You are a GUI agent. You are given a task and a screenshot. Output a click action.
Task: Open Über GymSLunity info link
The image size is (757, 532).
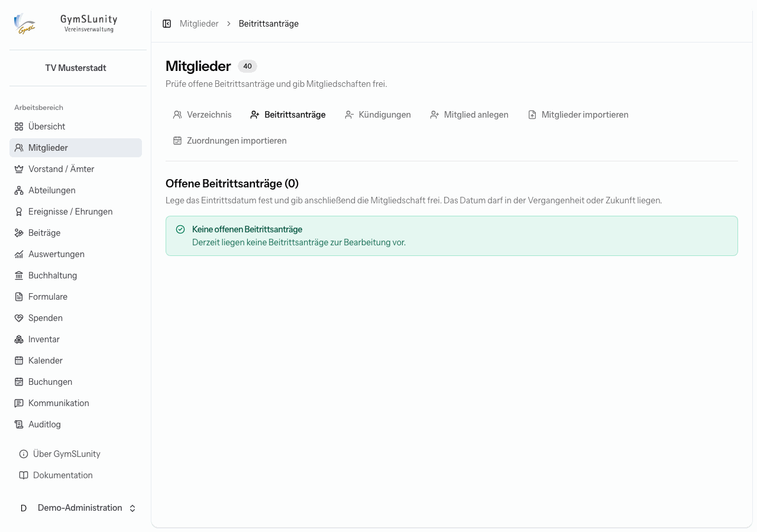60,454
